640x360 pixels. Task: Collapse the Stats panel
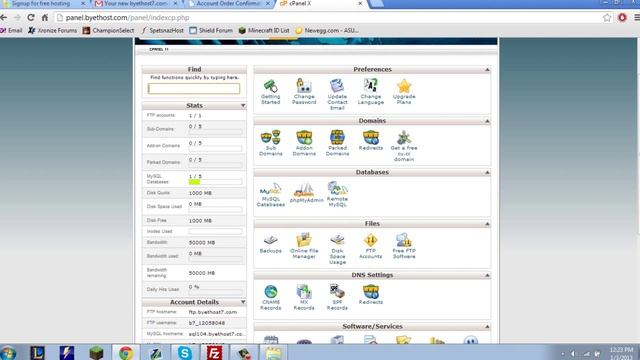pyautogui.click(x=243, y=106)
